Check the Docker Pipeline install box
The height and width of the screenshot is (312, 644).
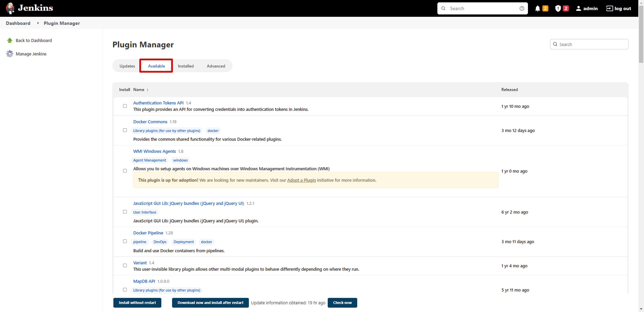point(125,241)
